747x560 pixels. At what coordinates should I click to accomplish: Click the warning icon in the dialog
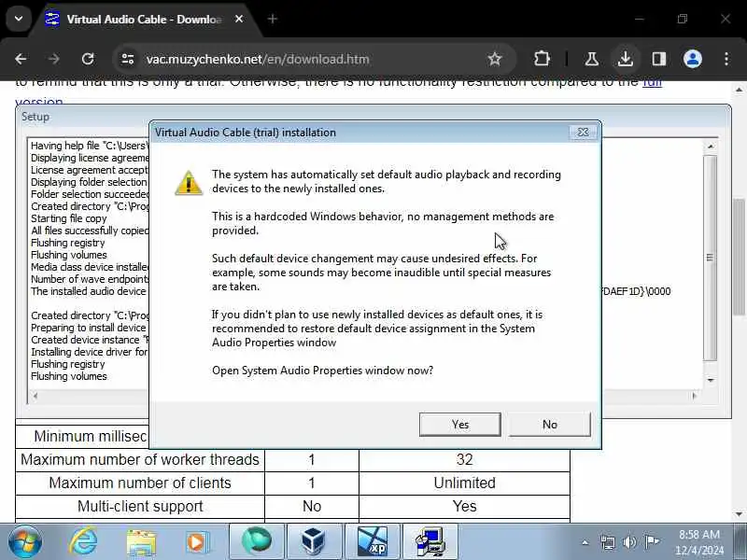point(189,183)
